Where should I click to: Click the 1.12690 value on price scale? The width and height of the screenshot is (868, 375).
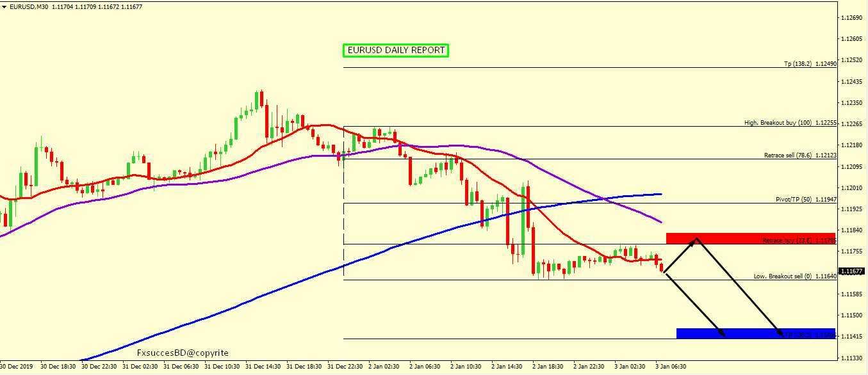click(x=852, y=17)
